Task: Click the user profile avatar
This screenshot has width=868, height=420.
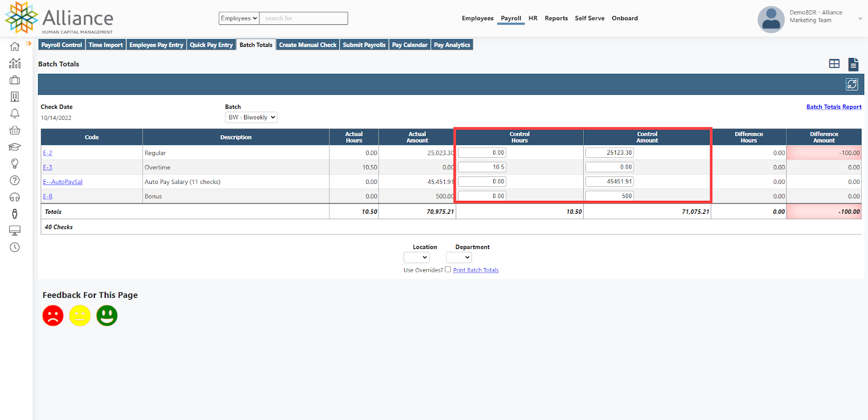Action: coord(771,20)
